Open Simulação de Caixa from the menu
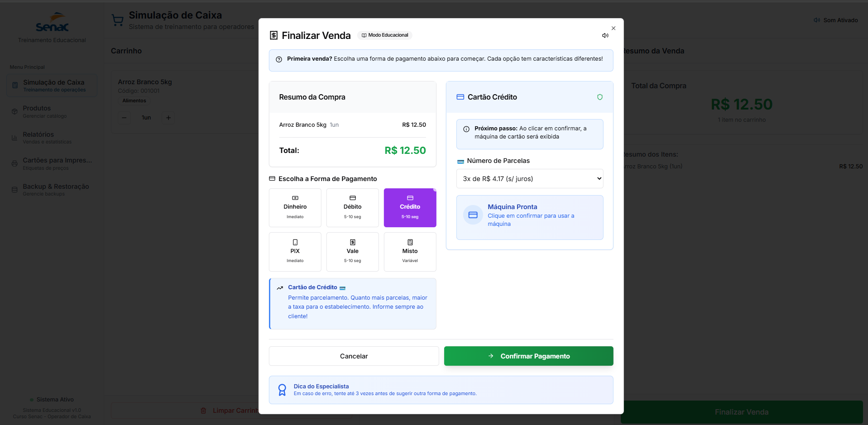868x425 pixels. [x=51, y=85]
